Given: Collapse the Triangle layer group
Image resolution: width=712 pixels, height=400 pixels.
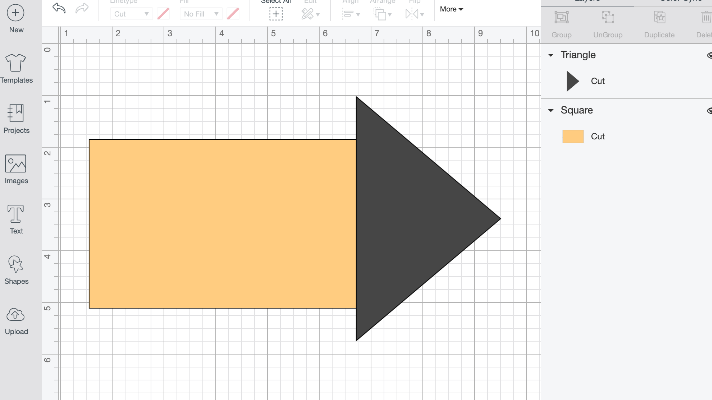Looking at the screenshot, I should 551,55.
